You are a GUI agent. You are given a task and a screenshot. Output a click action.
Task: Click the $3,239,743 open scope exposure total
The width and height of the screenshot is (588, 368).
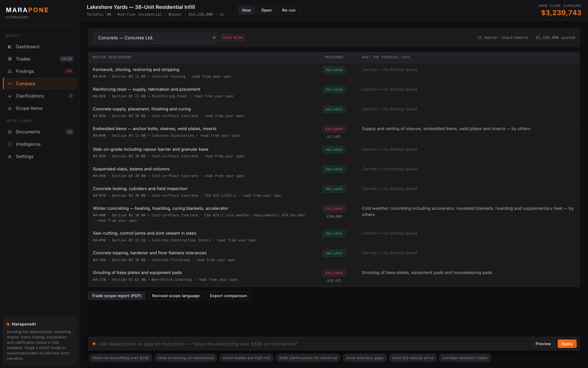(x=561, y=13)
